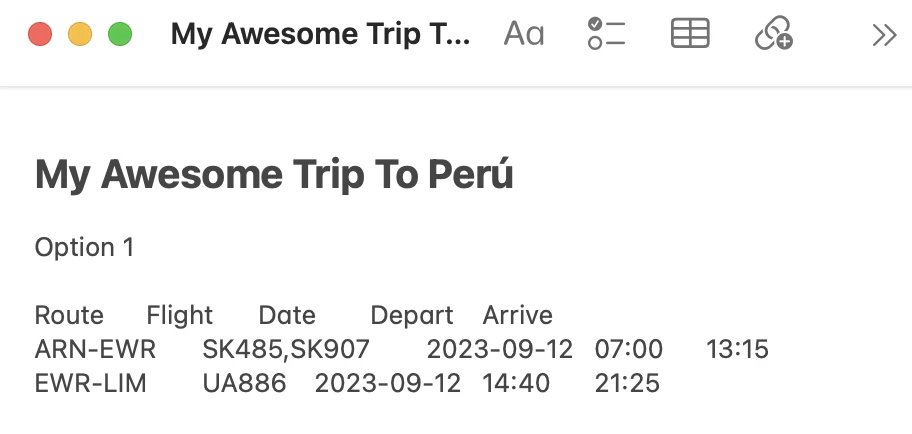The height and width of the screenshot is (434, 912).
Task: Click the green full-screen window button
Action: click(x=120, y=34)
